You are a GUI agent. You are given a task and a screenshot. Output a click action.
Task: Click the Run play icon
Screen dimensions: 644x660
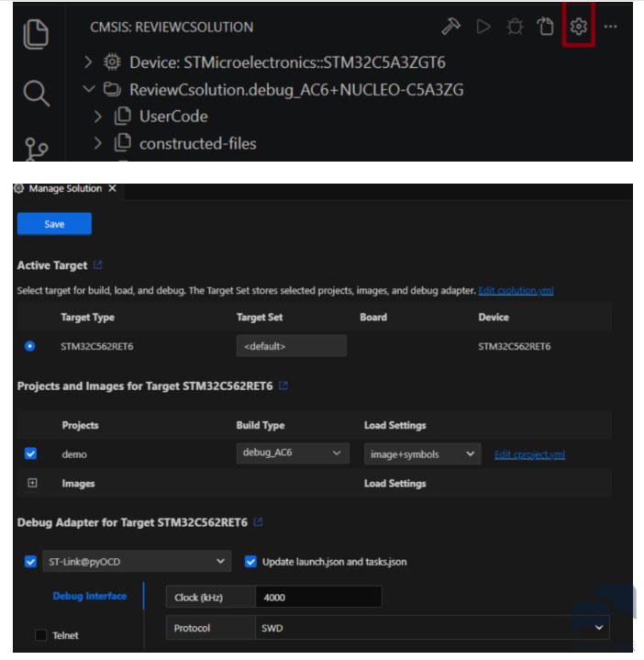click(x=483, y=27)
